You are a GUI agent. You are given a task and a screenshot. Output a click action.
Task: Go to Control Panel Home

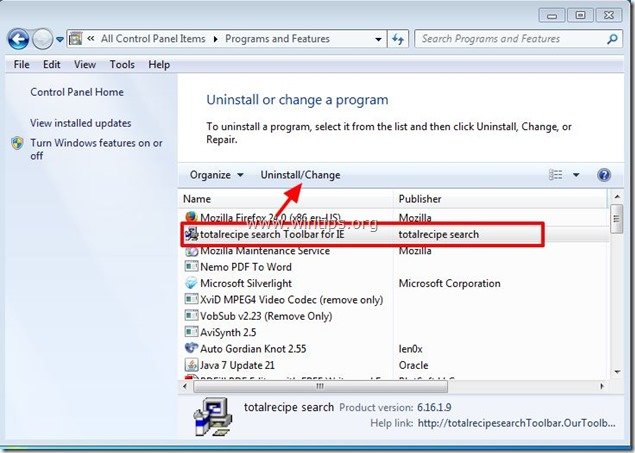pyautogui.click(x=77, y=92)
